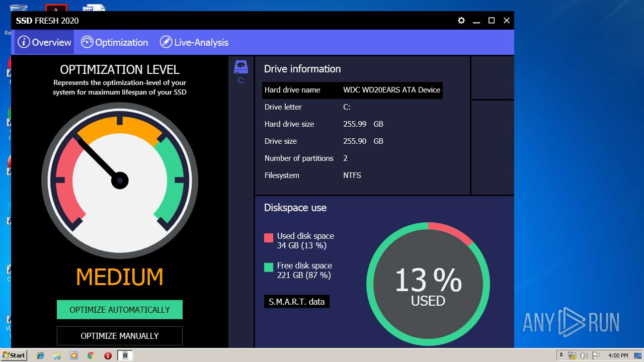Screen dimensions: 644x362
Task: Click the Drive letter label
Action: coord(283,107)
